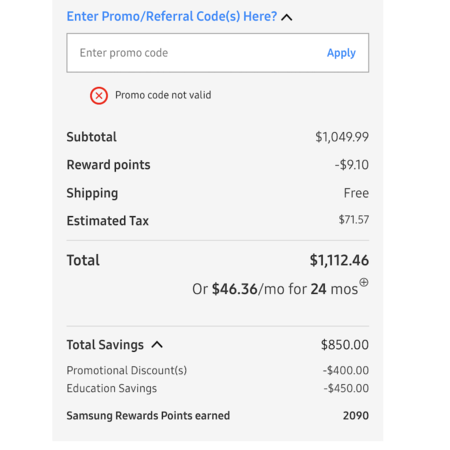
Task: Click the Total Savings label
Action: (x=105, y=345)
